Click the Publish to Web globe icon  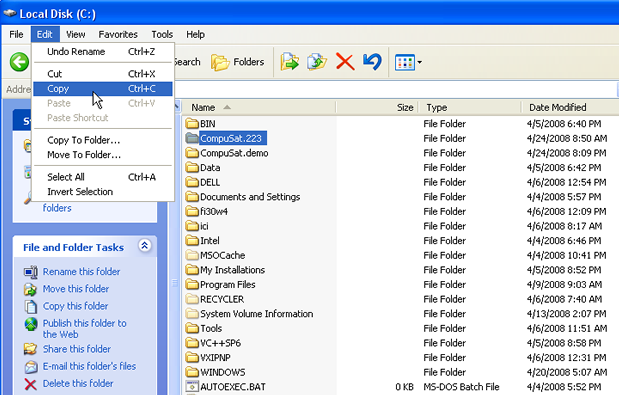pos(30,324)
